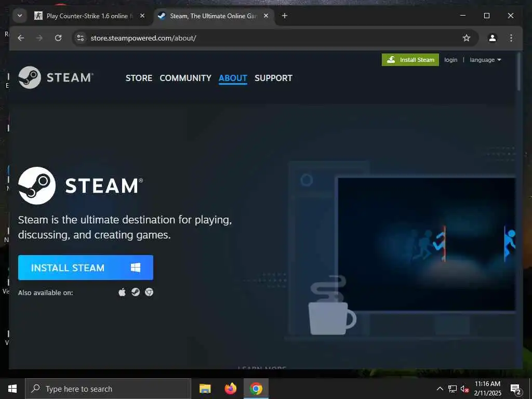Viewport: 532px width, 399px height.
Task: Click the Steam favicon on active tab
Action: click(x=162, y=16)
